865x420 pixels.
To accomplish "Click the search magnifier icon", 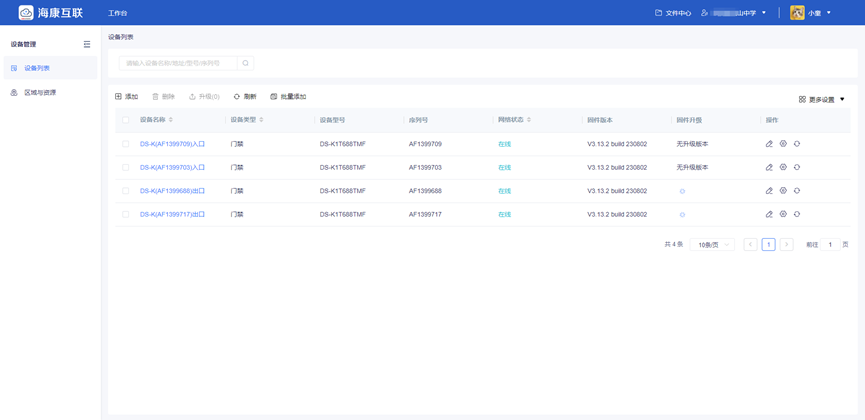I will pyautogui.click(x=245, y=63).
